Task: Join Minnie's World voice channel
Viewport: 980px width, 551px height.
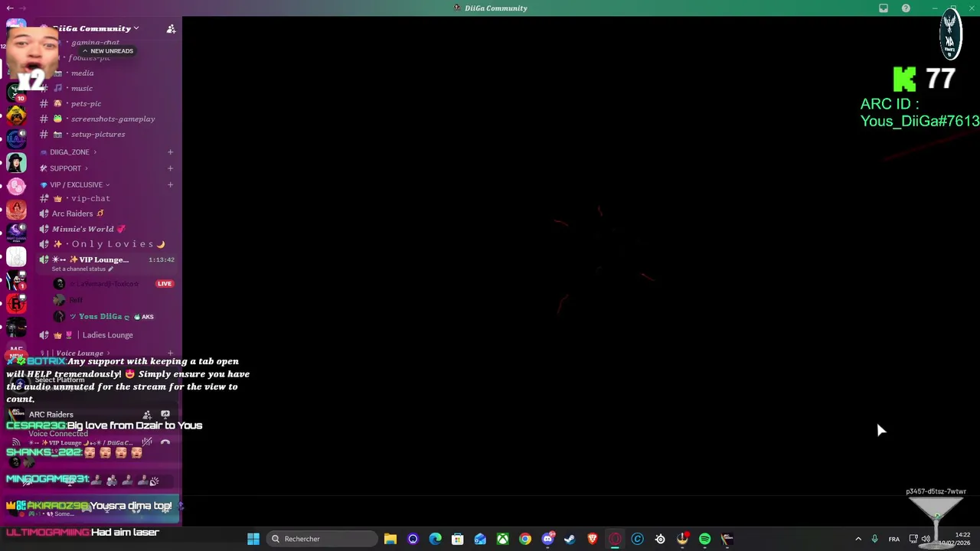Action: [x=83, y=229]
